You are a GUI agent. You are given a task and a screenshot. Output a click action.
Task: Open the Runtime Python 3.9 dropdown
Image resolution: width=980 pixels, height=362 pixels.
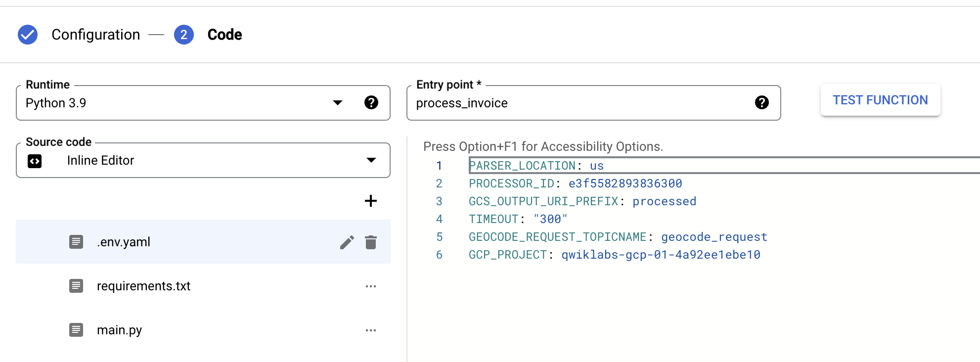203,103
